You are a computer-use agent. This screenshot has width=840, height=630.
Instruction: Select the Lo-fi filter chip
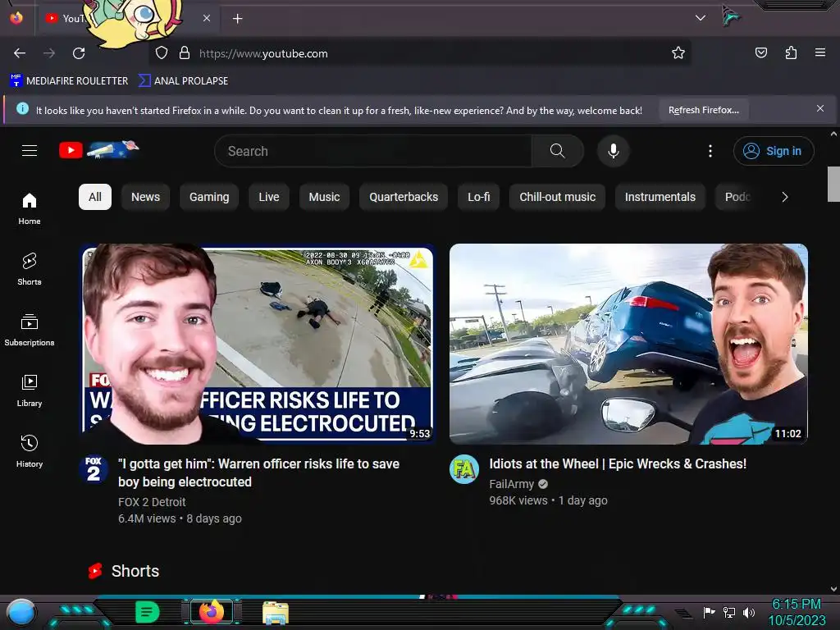(479, 197)
